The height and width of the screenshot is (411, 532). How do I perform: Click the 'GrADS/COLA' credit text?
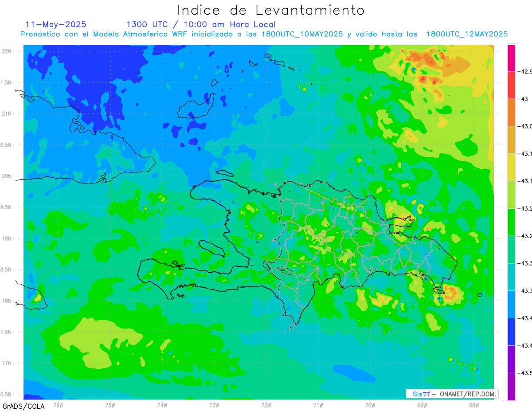(24, 406)
